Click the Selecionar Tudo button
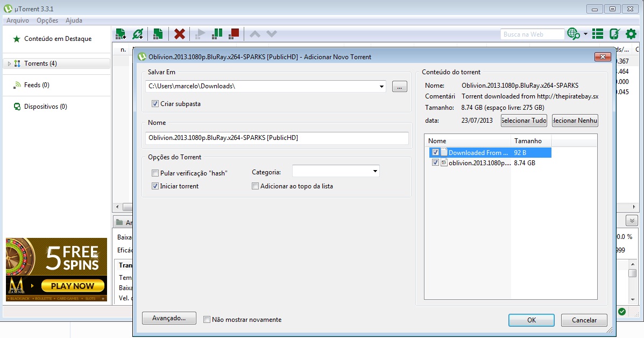This screenshot has height=338, width=644. pyautogui.click(x=523, y=121)
